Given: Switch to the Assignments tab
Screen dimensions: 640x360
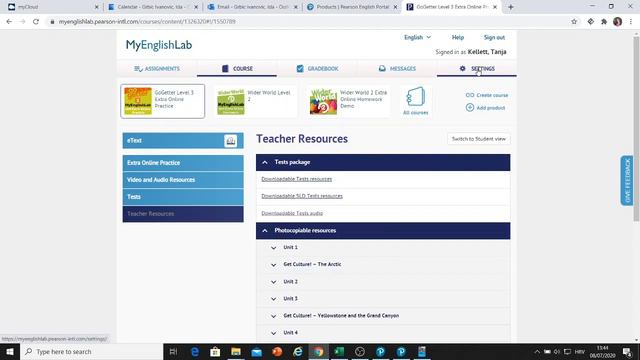Looking at the screenshot, I should [x=157, y=69].
